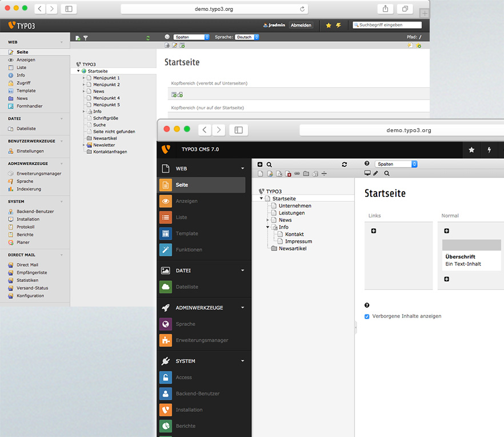Open the Erweiterungsmanager puzzle icon in front window
The width and height of the screenshot is (504, 437).
tap(166, 340)
